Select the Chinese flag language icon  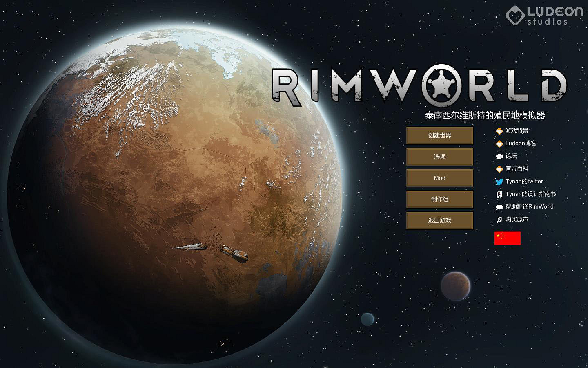507,238
